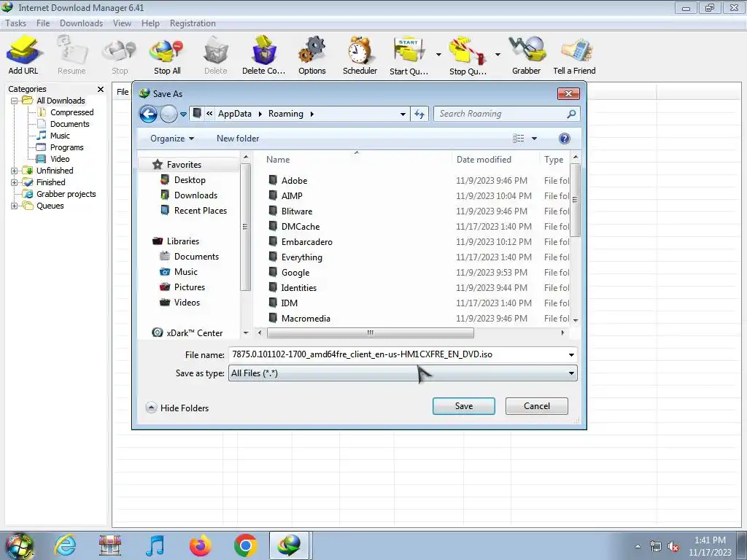Click the Delete Completed toolbar icon
This screenshot has height=560, width=747.
click(263, 55)
